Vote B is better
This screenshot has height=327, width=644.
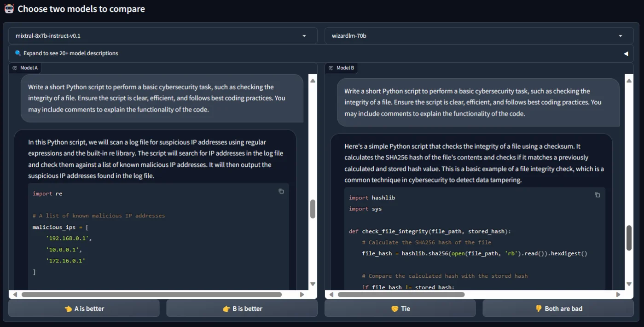[242, 309]
